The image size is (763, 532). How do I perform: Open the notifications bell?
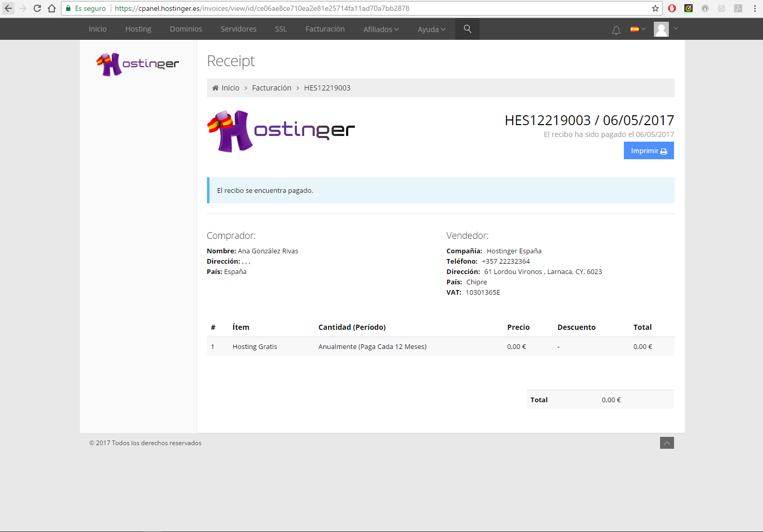coord(616,31)
